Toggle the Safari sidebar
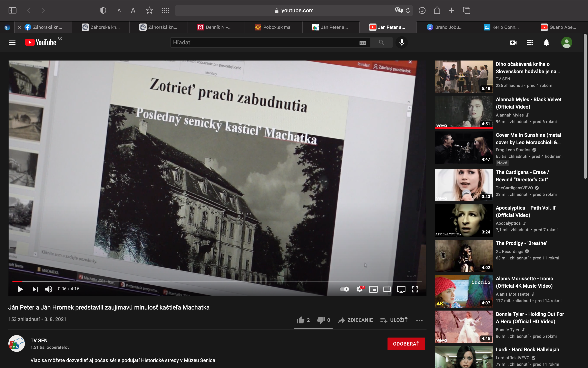The image size is (588, 368). (x=12, y=10)
